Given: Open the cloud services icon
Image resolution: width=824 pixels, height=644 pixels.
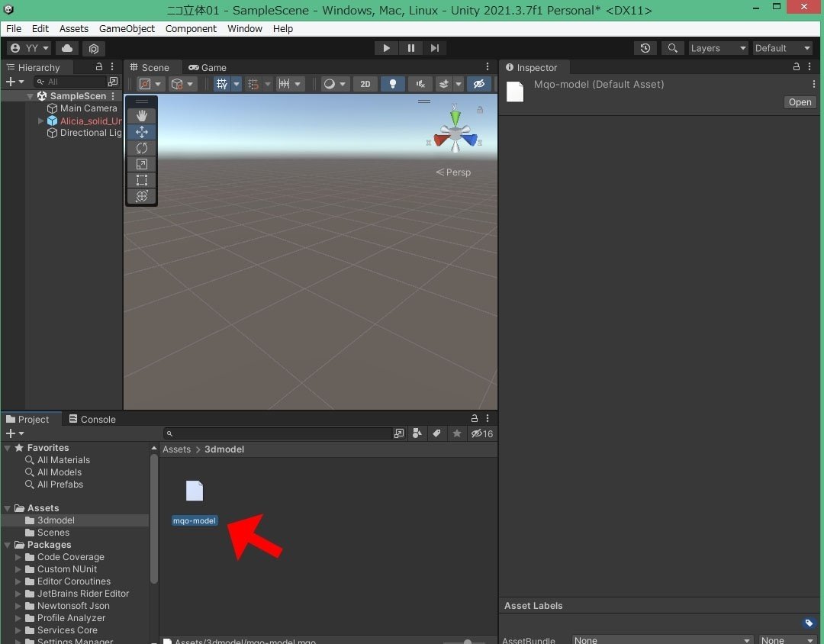Looking at the screenshot, I should [x=67, y=48].
